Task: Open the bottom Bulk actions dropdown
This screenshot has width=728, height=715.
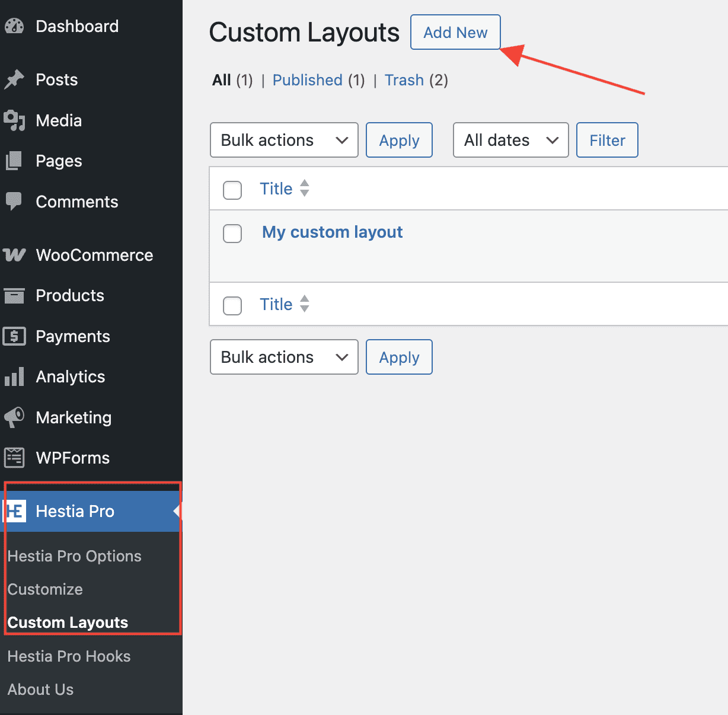Action: pyautogui.click(x=284, y=357)
